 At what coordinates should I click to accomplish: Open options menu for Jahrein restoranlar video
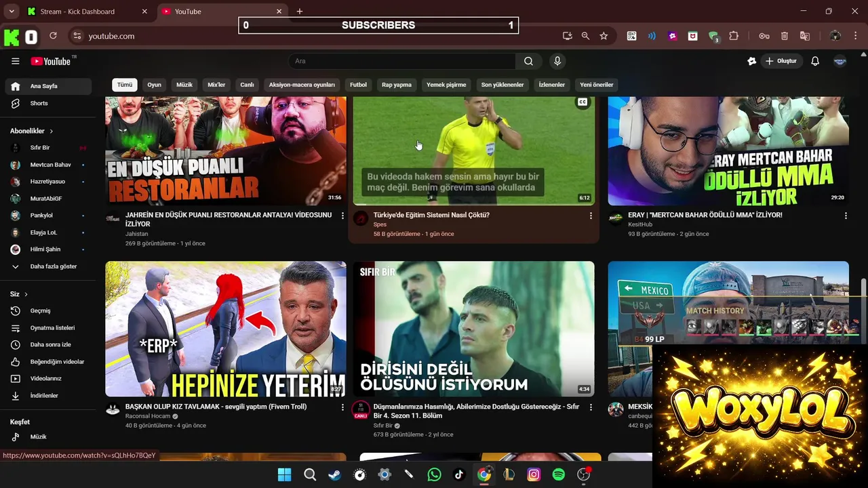tap(342, 216)
